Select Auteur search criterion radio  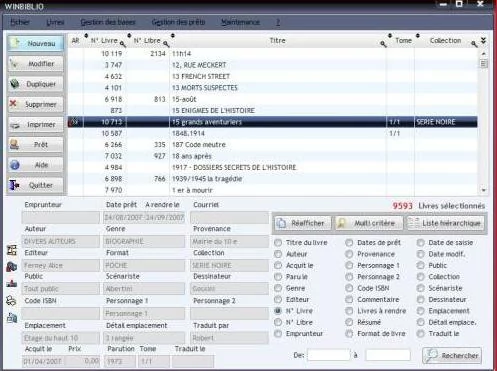278,254
